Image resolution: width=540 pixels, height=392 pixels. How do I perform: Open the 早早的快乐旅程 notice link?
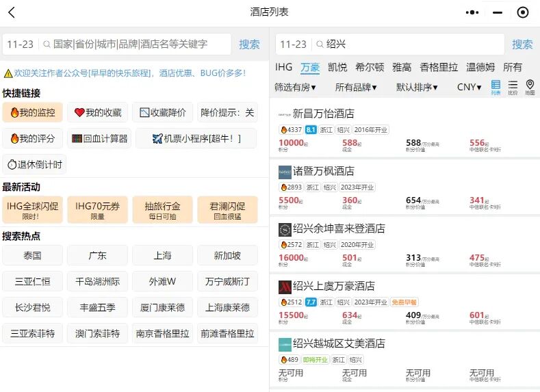click(130, 73)
